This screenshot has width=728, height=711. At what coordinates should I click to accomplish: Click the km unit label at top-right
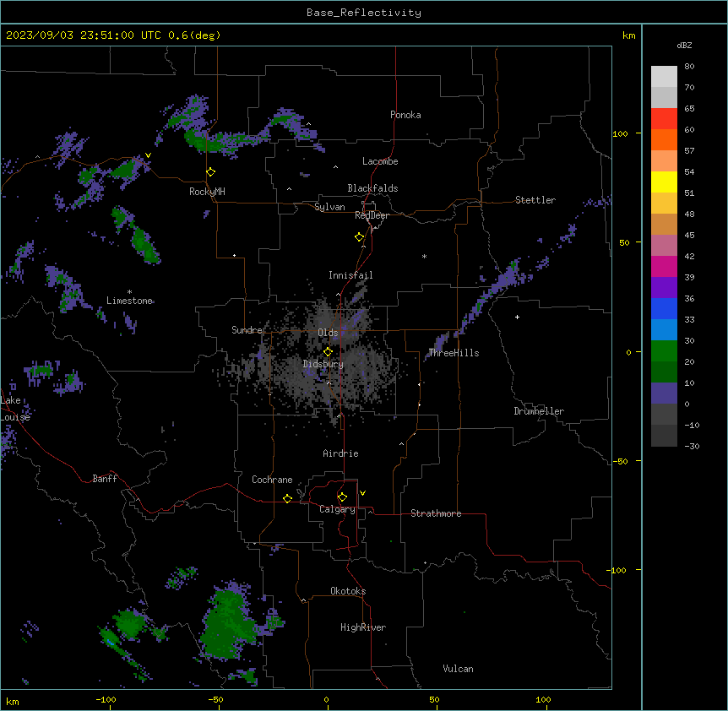coord(628,35)
